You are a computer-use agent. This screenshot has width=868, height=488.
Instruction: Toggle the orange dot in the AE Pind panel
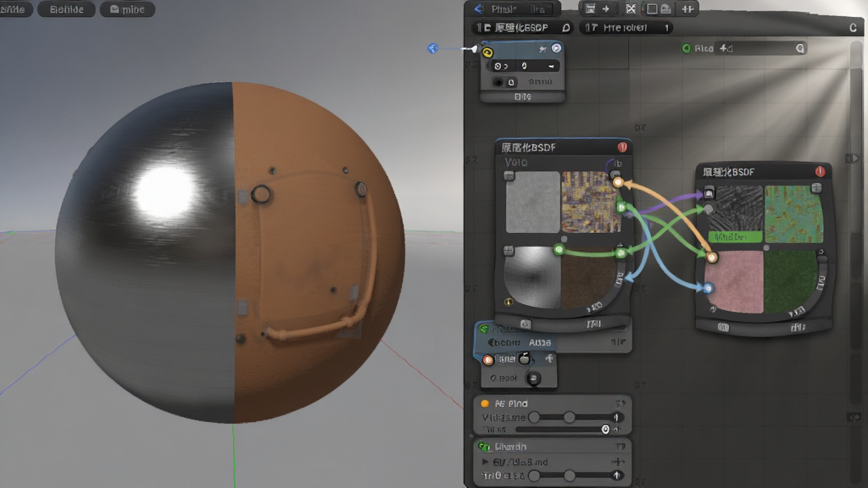(x=485, y=403)
